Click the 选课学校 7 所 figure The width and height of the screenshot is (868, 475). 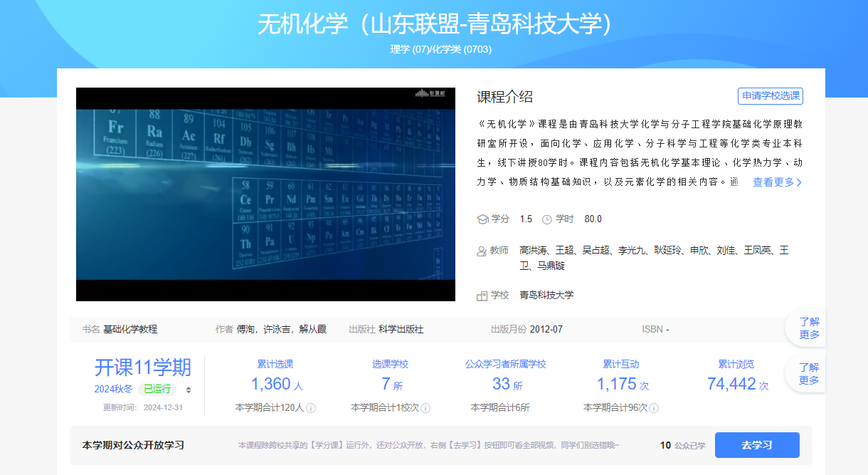(x=392, y=384)
